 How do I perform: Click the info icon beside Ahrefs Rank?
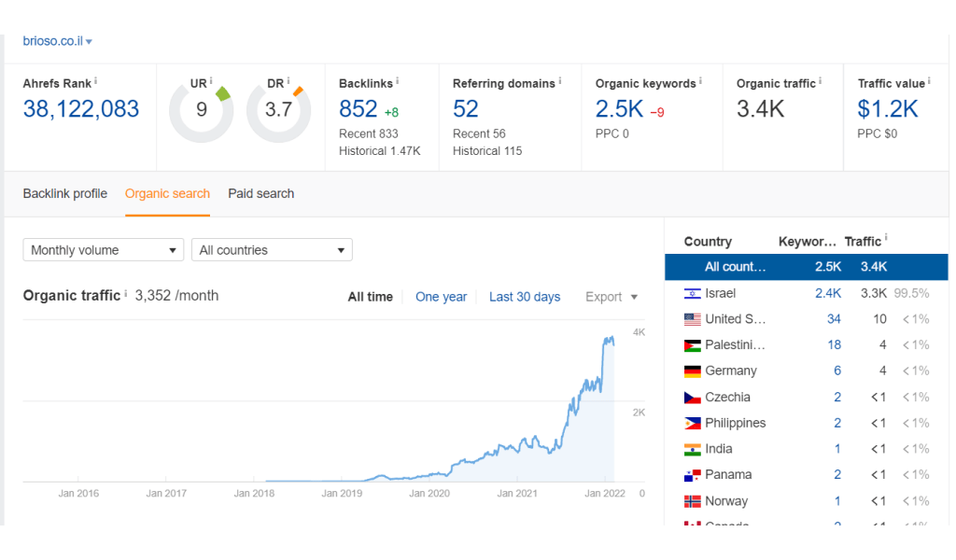click(96, 80)
